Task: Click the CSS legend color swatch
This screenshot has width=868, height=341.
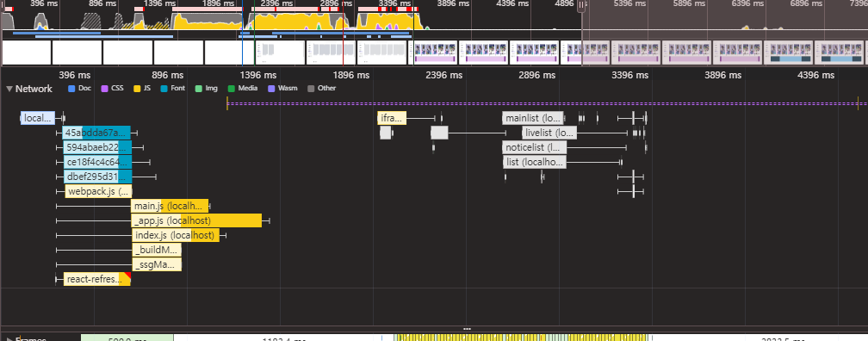Action: [x=104, y=88]
